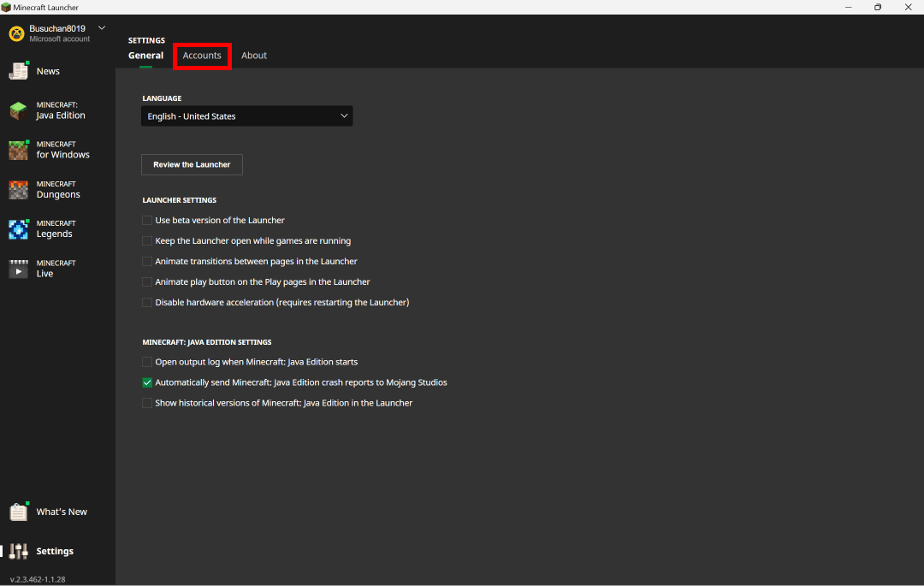Select the Minecraft for Windows block icon
This screenshot has height=586, width=924.
tap(18, 151)
